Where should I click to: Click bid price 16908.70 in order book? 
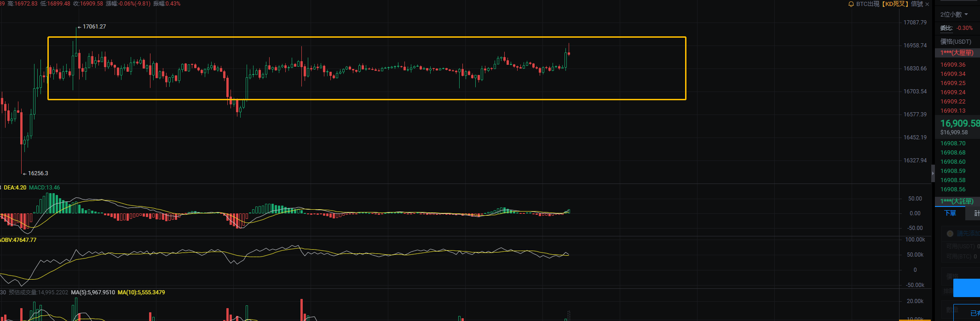[x=953, y=143]
